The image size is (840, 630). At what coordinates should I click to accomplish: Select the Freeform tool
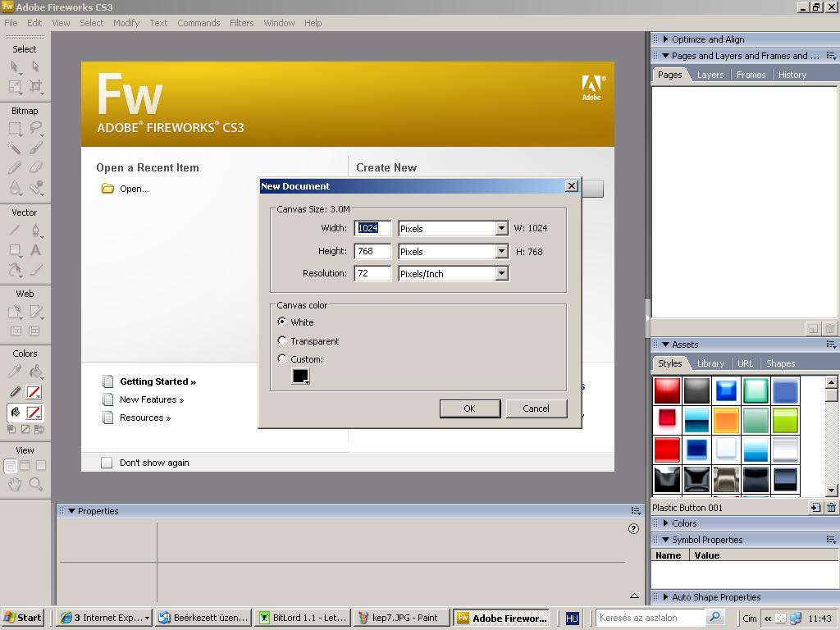pyautogui.click(x=15, y=269)
